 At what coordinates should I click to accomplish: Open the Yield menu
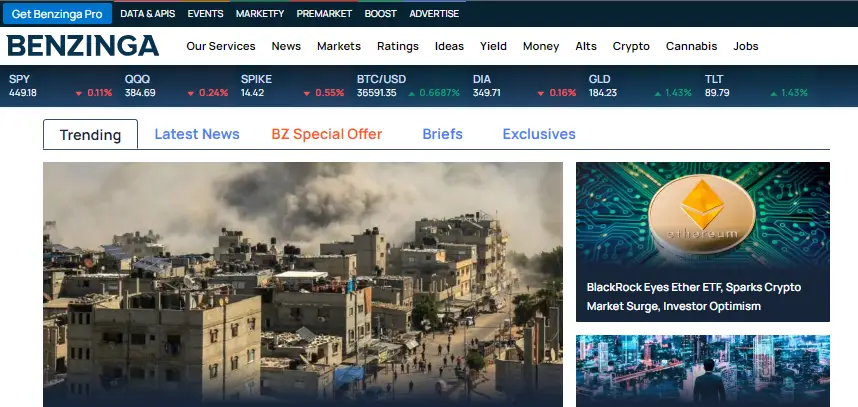(493, 46)
